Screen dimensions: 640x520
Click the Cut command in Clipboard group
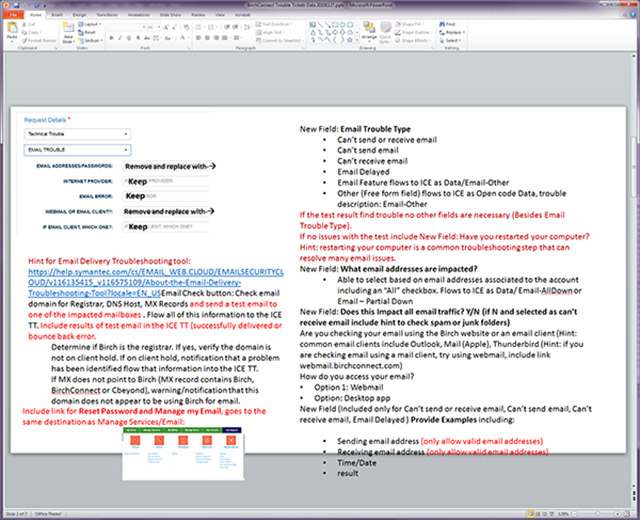tap(30, 24)
